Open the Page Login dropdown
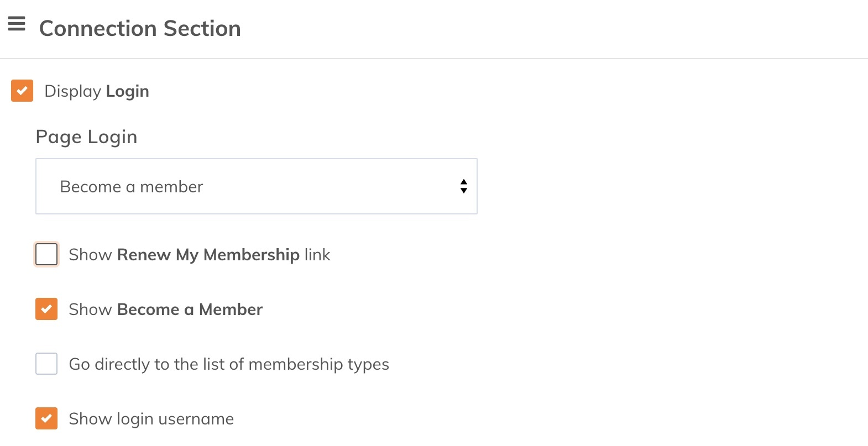The width and height of the screenshot is (868, 446). click(256, 186)
